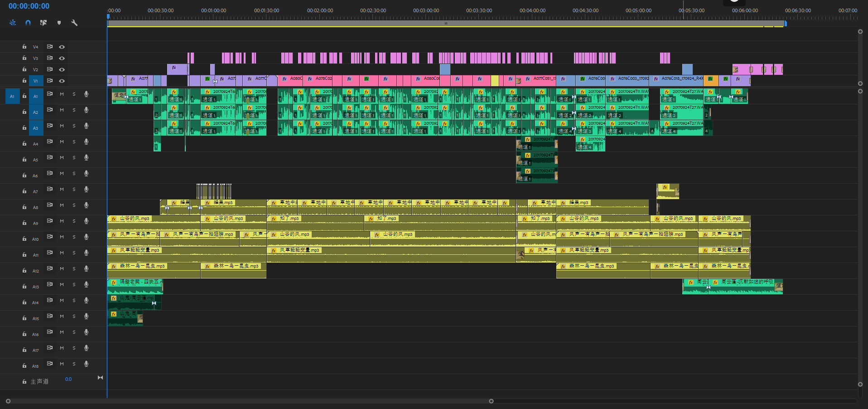Viewport: 868px width, 409px height.
Task: Toggle sync lock on track V3
Action: pyautogui.click(x=50, y=58)
